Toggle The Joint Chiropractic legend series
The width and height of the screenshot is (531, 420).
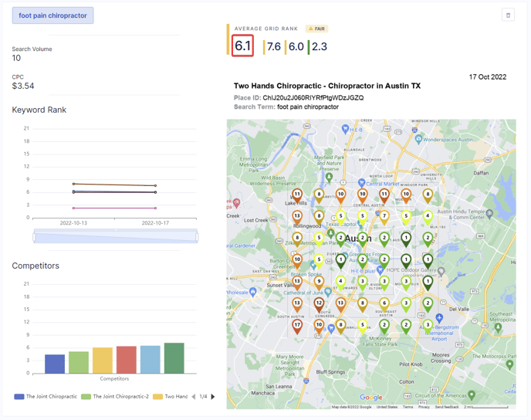click(x=46, y=397)
